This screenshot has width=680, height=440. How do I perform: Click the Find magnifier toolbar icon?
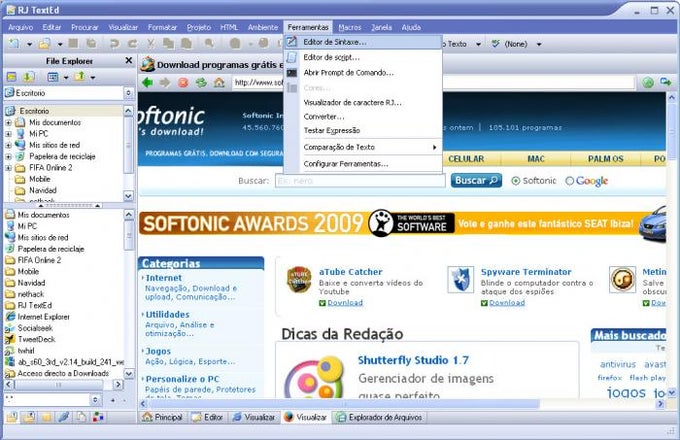click(x=209, y=43)
